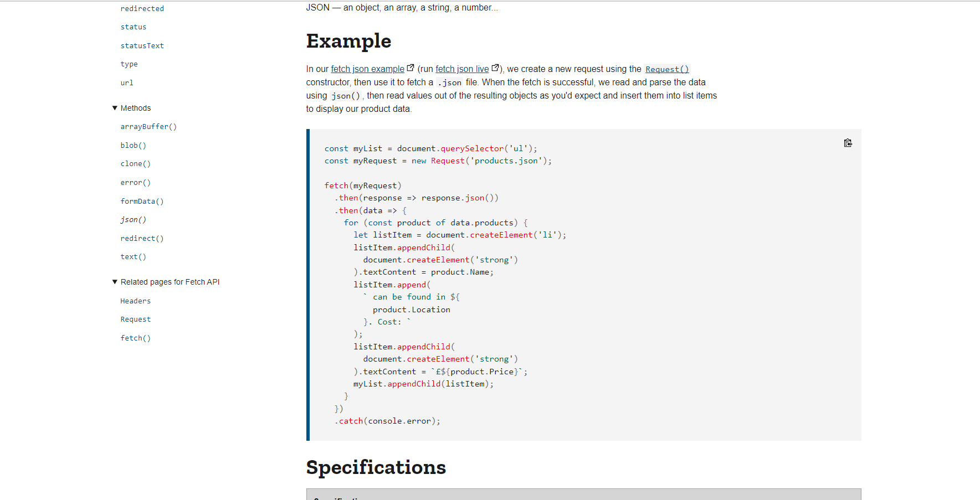Select the error() method in the sidebar
The width and height of the screenshot is (980, 500).
[135, 182]
